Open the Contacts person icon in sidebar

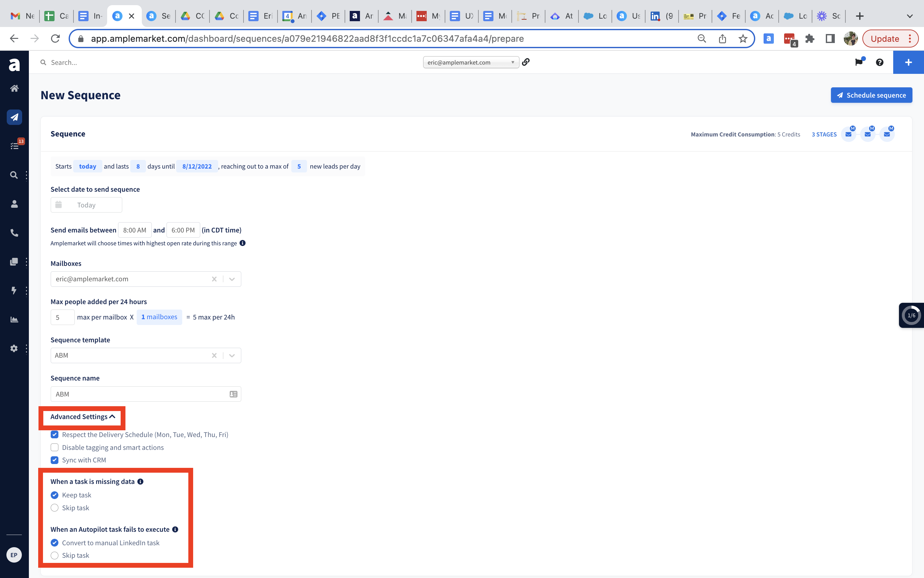[x=14, y=204]
